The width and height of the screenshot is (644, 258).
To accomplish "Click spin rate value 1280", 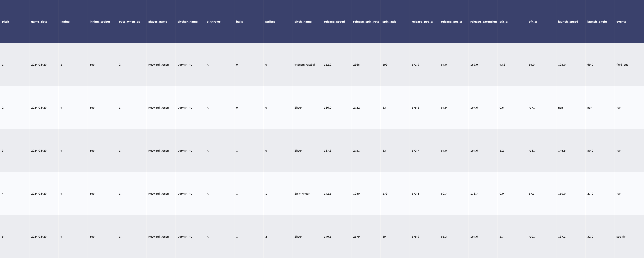I will tap(356, 194).
